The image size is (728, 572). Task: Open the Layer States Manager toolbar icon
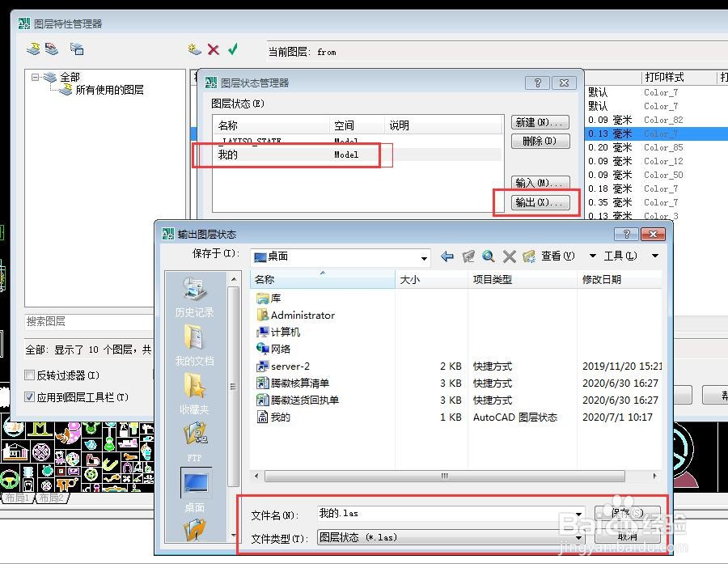click(77, 49)
